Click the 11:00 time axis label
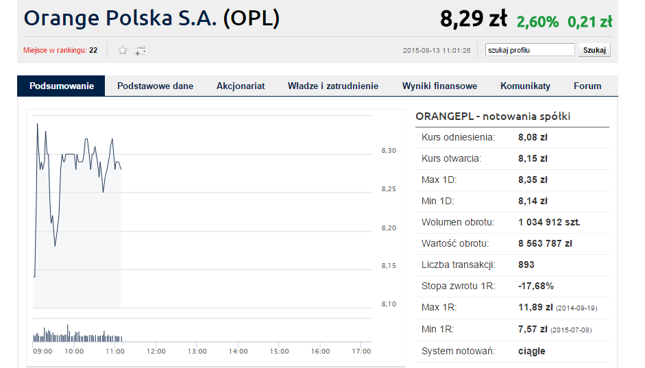Screen dimensions: 645x368 coord(115,352)
